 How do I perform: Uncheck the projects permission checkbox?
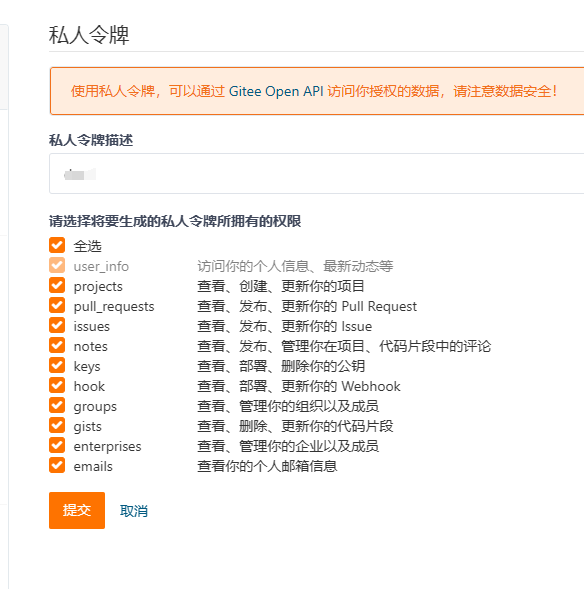point(57,285)
